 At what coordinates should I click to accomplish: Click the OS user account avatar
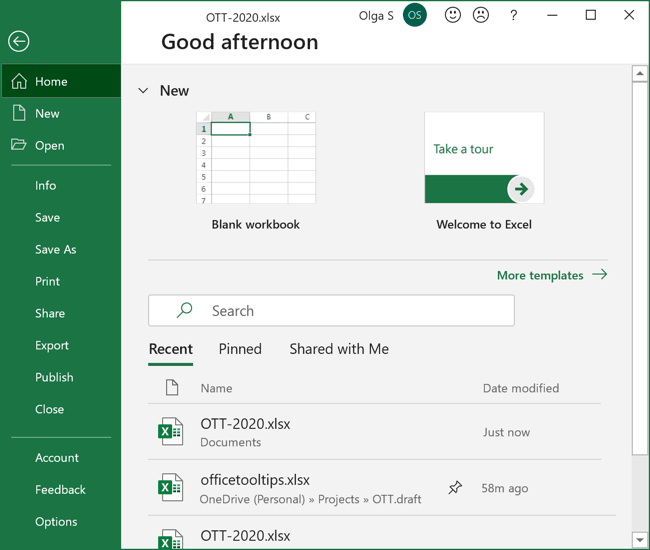(414, 16)
